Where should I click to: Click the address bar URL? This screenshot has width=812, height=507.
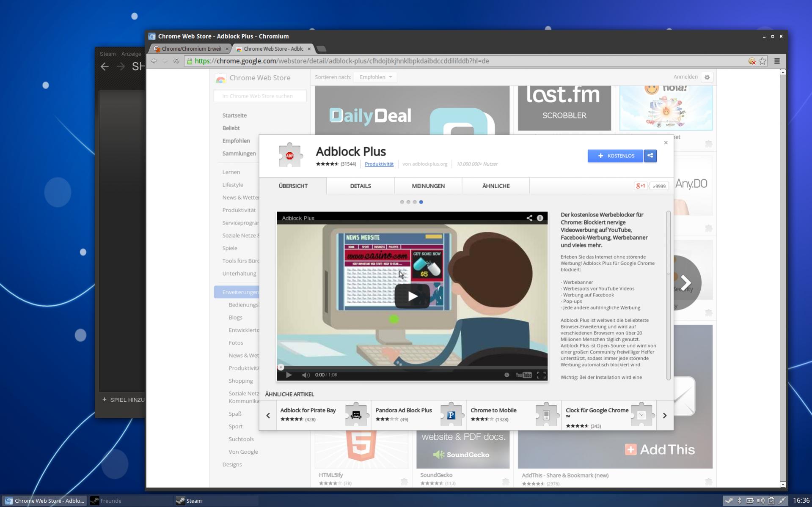[x=342, y=61]
